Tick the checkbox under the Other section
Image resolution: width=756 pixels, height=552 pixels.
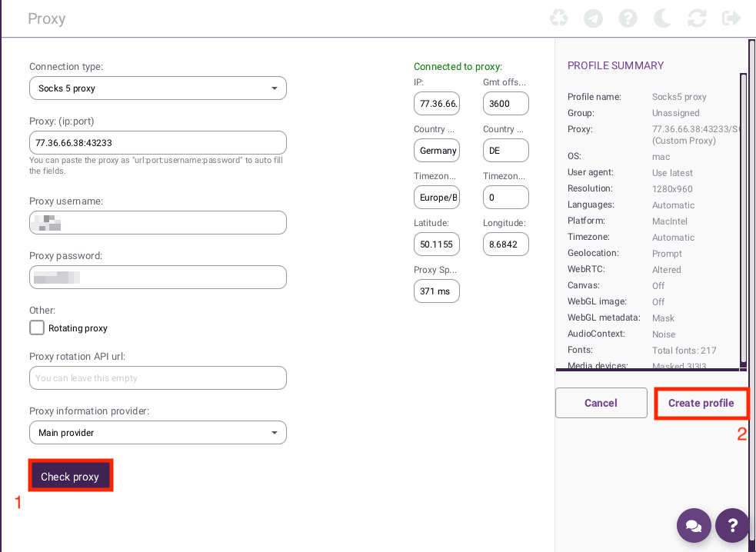click(36, 328)
